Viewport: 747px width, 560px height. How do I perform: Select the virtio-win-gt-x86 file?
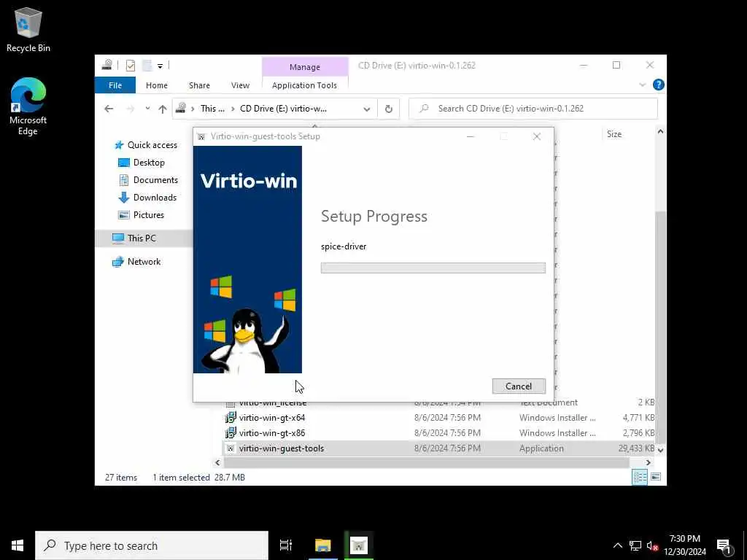coord(272,433)
